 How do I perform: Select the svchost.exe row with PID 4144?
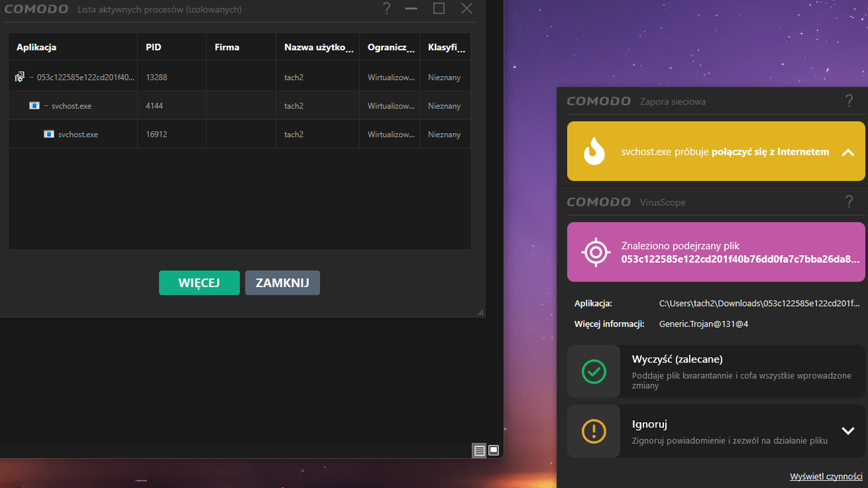coord(239,106)
